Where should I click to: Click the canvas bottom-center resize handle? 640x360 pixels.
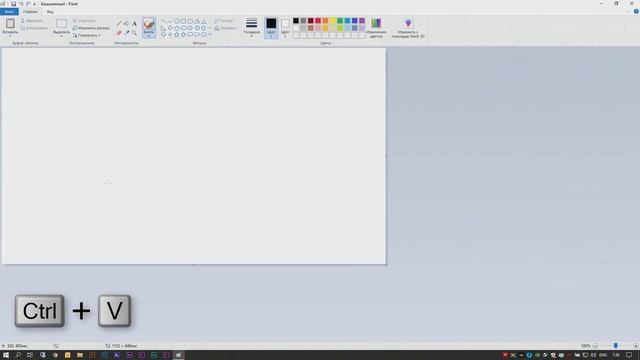pos(194,265)
